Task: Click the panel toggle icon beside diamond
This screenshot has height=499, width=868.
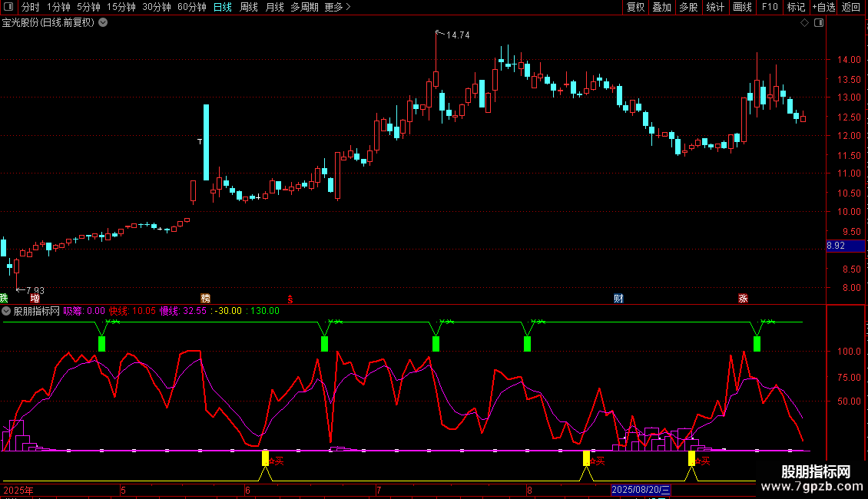Action: click(x=818, y=23)
